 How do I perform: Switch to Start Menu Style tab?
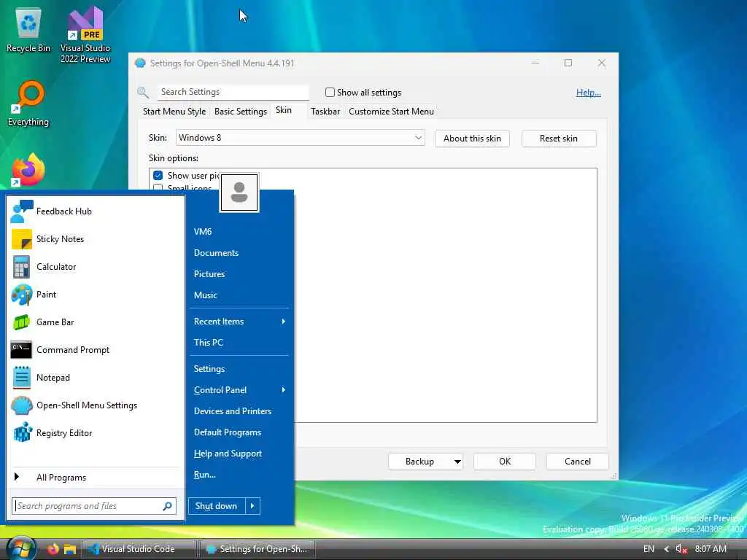[174, 112]
